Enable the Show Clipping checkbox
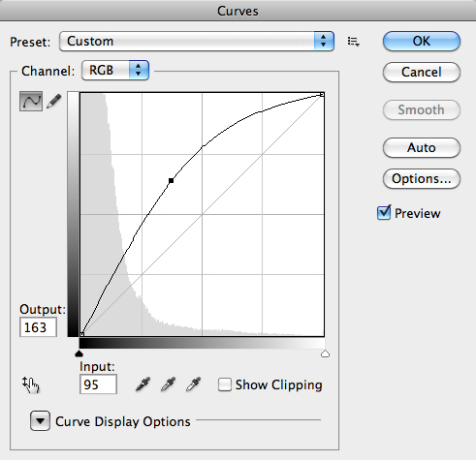This screenshot has height=460, width=476. (x=225, y=384)
